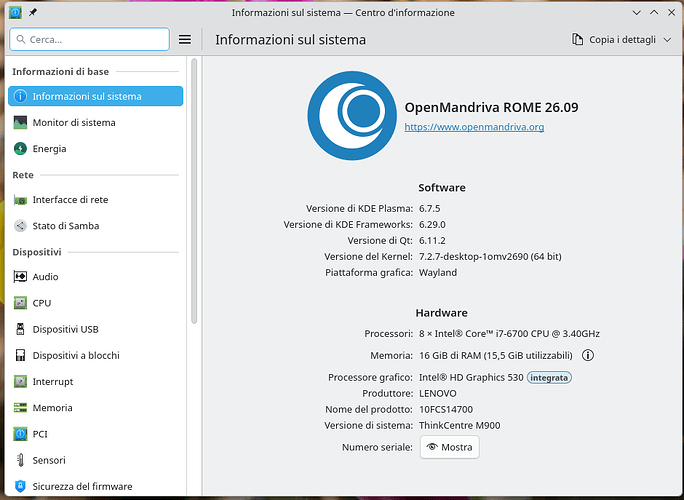Click the magnifier icon in search box
This screenshot has width=684, height=500.
point(21,39)
